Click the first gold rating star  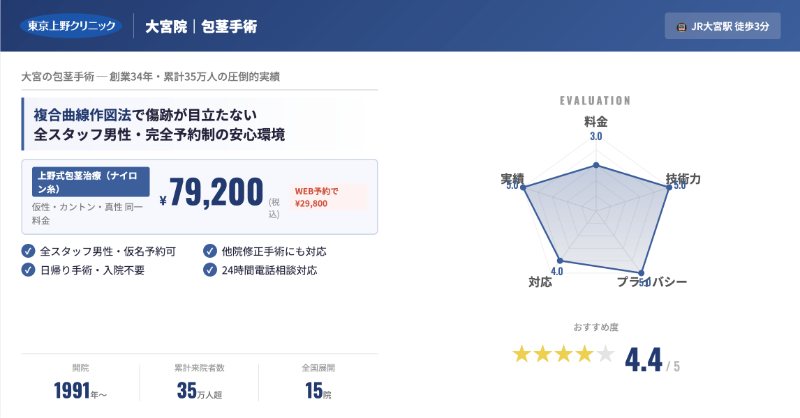pyautogui.click(x=522, y=354)
